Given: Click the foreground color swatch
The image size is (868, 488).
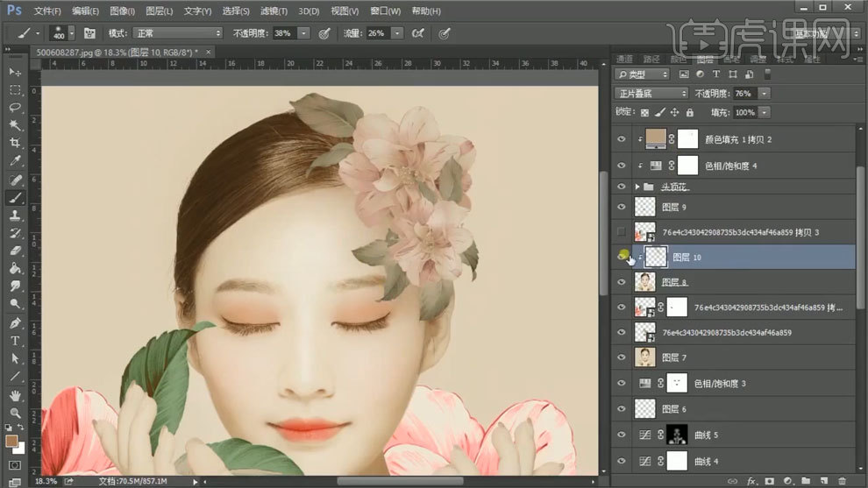Looking at the screenshot, I should [x=12, y=441].
